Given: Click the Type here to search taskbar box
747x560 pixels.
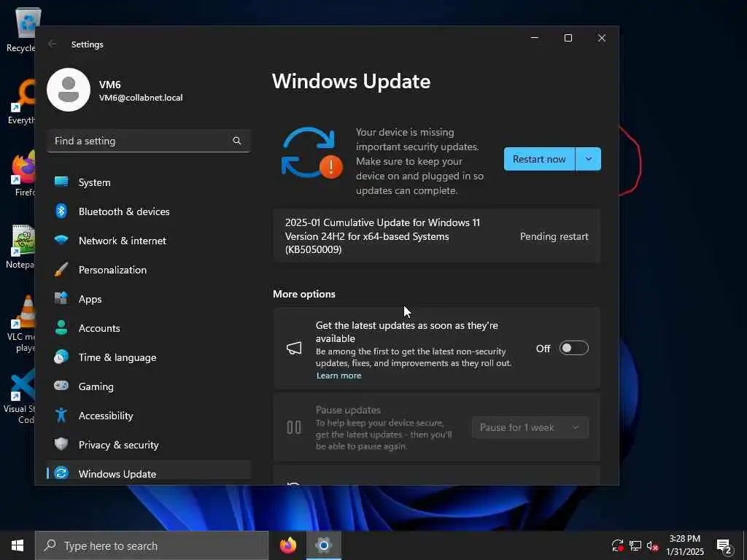Looking at the screenshot, I should click(152, 545).
